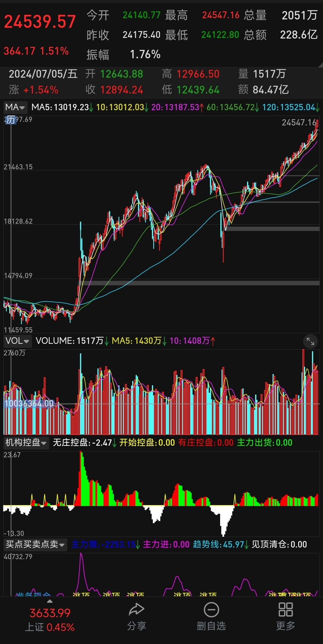
Task: Tap the 见顶清仓: 0.00 label
Action: click(279, 545)
